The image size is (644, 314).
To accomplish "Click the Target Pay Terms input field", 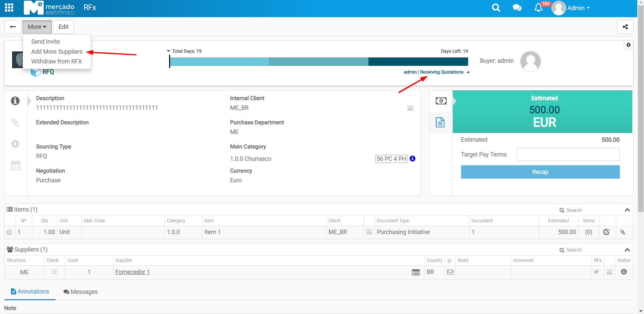I will 568,154.
